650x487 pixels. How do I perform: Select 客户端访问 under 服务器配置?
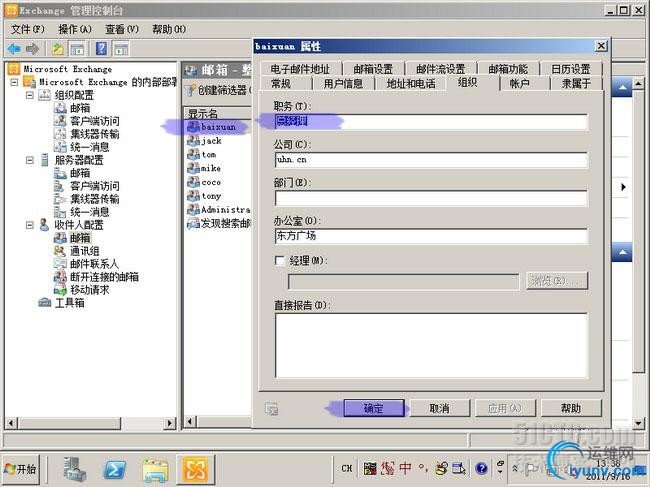(x=95, y=186)
